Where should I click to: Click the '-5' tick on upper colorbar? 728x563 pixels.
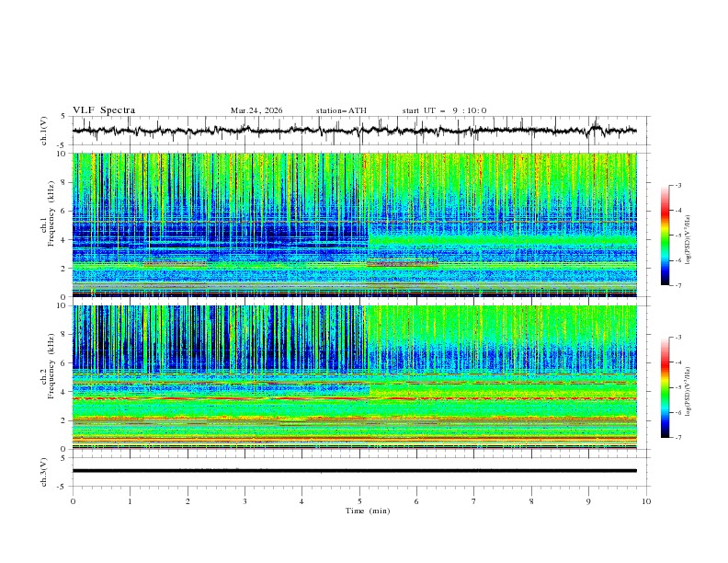point(678,236)
